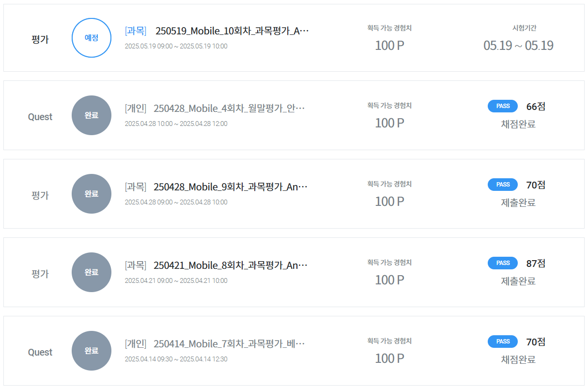Click 완료 circle for Mobile 7회차 과목평가
588x389 pixels.
(x=92, y=351)
